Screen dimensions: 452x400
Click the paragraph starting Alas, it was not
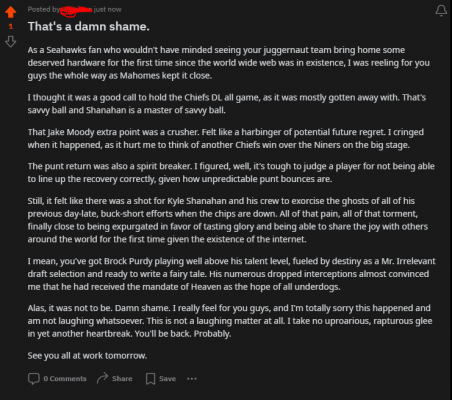tap(230, 321)
